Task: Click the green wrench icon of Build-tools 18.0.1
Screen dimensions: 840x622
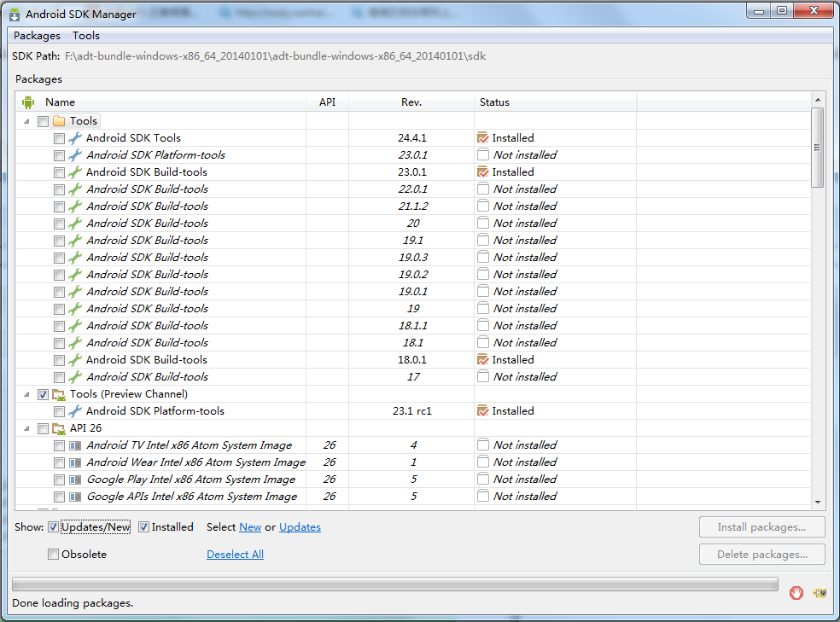Action: coord(75,360)
